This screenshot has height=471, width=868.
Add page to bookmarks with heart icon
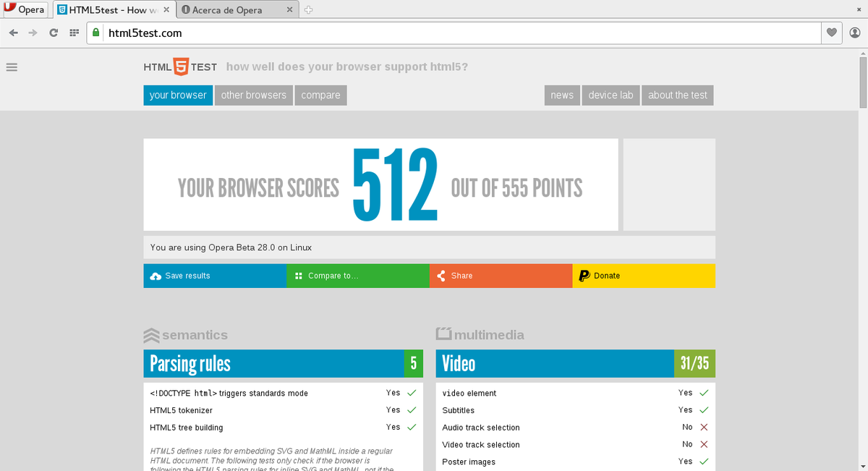pos(831,33)
